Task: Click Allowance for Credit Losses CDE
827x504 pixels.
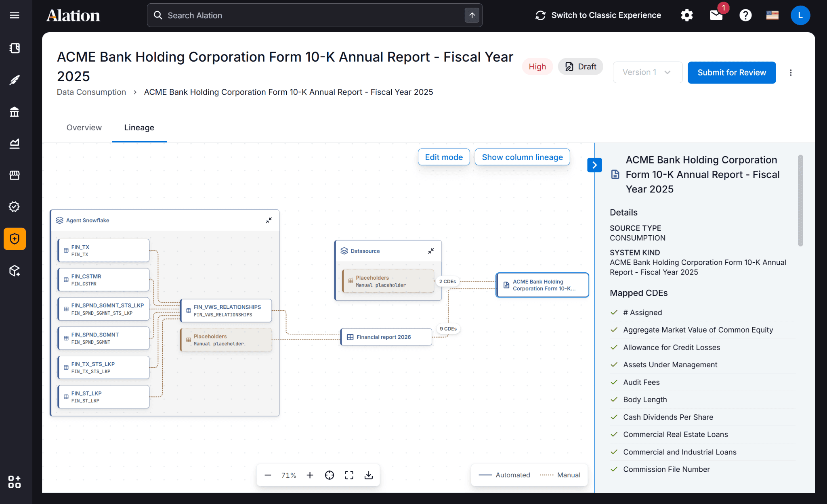Action: 672,347
